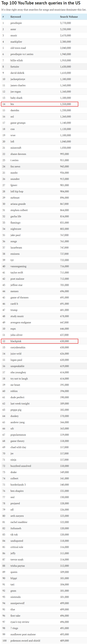Click the Search Volume column header
Viewport: 87px width, 644px height.
pyautogui.click(x=69, y=17)
